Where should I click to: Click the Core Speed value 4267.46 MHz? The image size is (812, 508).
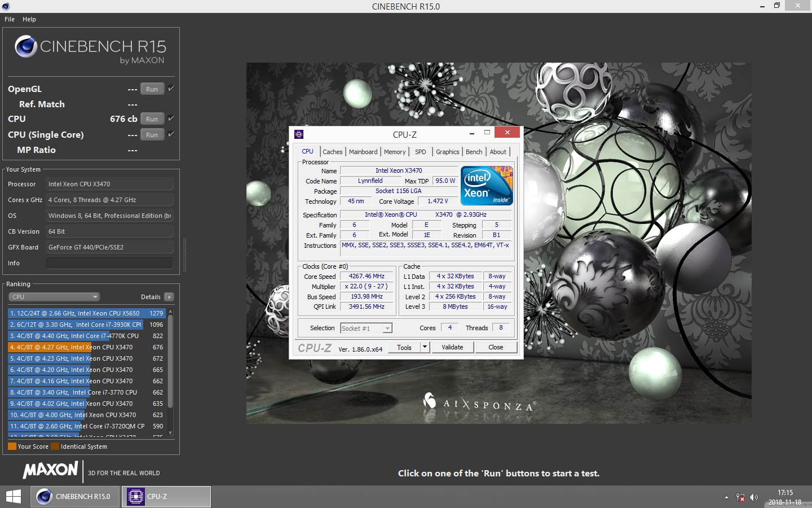pyautogui.click(x=367, y=276)
